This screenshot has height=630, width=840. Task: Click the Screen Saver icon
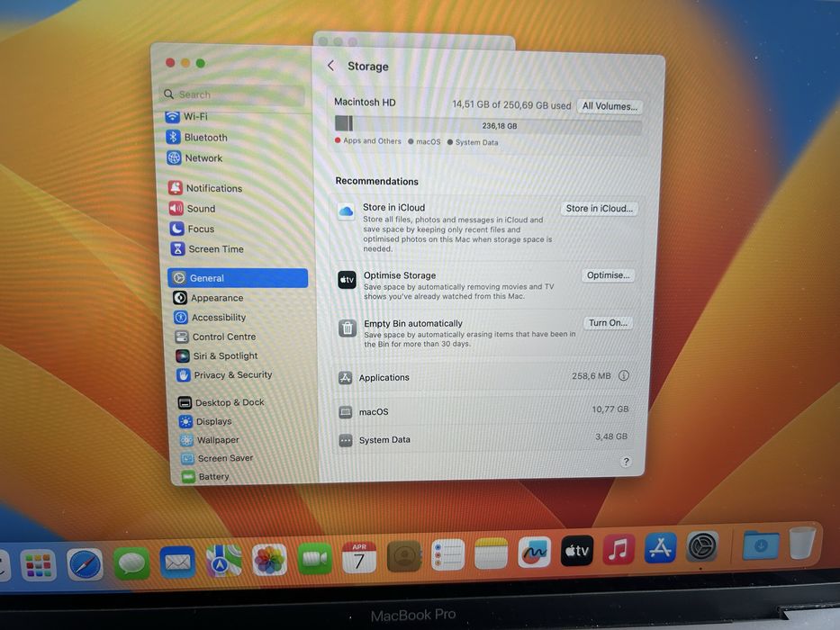187,459
